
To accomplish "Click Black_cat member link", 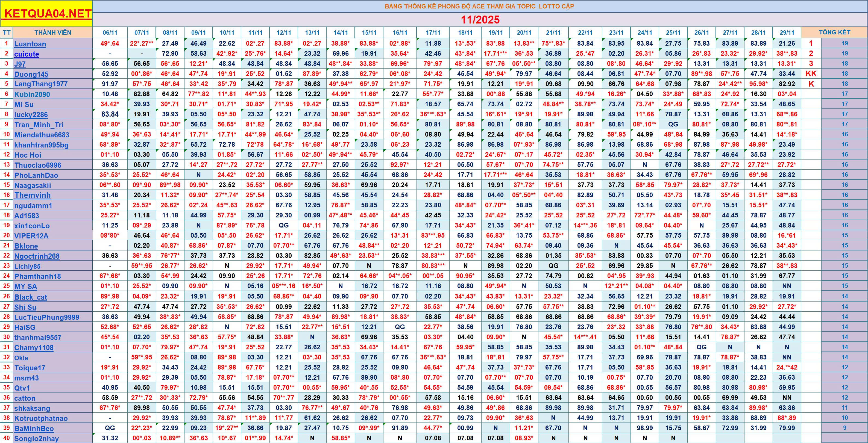I will point(31,297).
